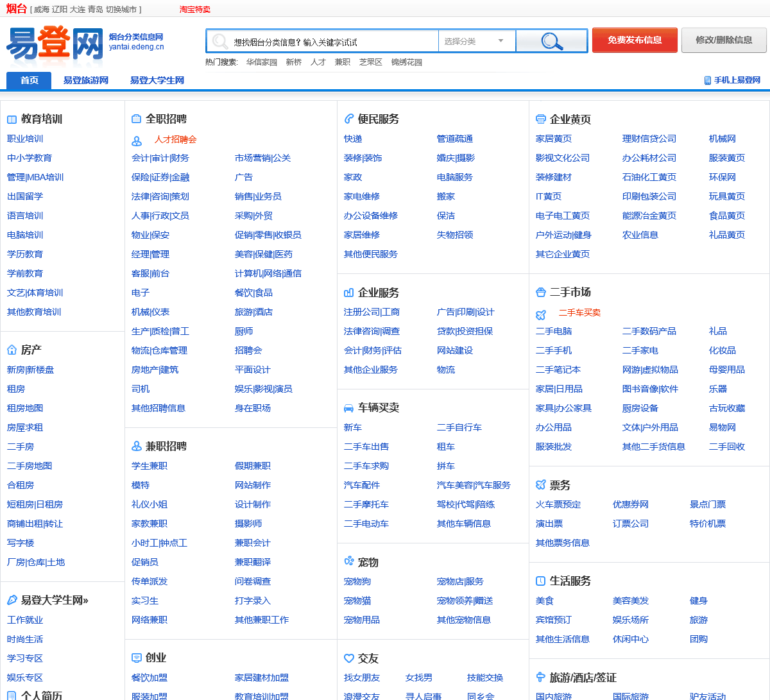Click the 生活服务 clock icon

(540, 581)
